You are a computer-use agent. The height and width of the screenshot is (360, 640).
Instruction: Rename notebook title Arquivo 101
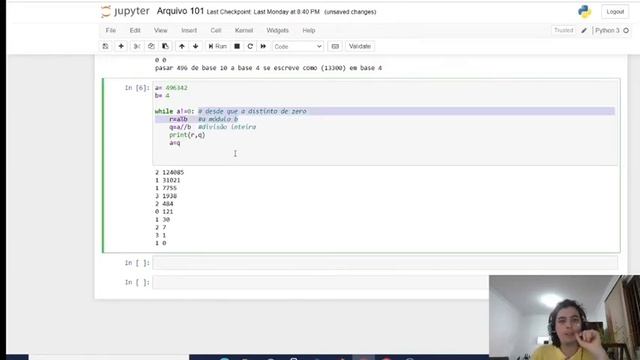(x=180, y=11)
